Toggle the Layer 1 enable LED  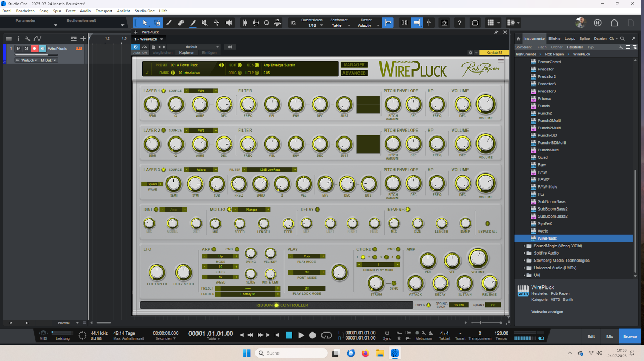tap(164, 91)
